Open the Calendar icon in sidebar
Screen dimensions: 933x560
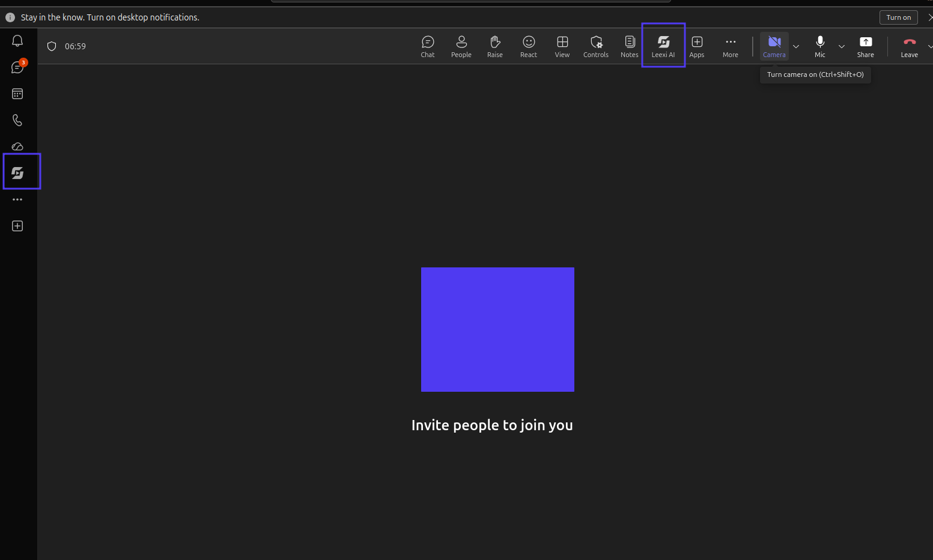(17, 94)
